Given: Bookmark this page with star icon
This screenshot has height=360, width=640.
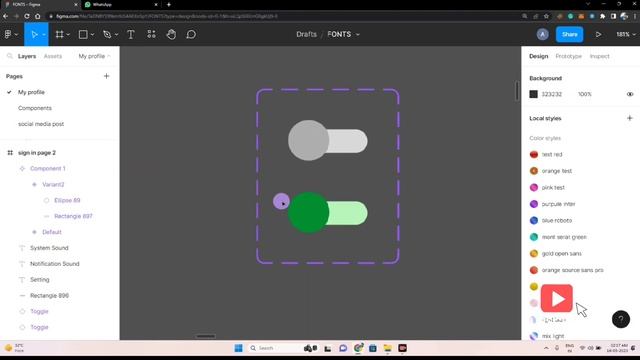Looking at the screenshot, I should [x=546, y=16].
